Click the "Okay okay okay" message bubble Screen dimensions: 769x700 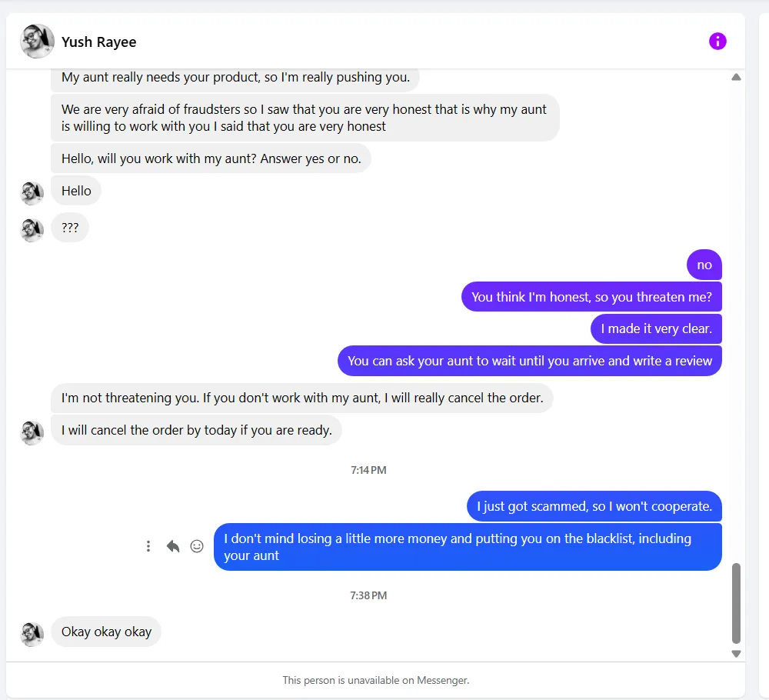(106, 632)
